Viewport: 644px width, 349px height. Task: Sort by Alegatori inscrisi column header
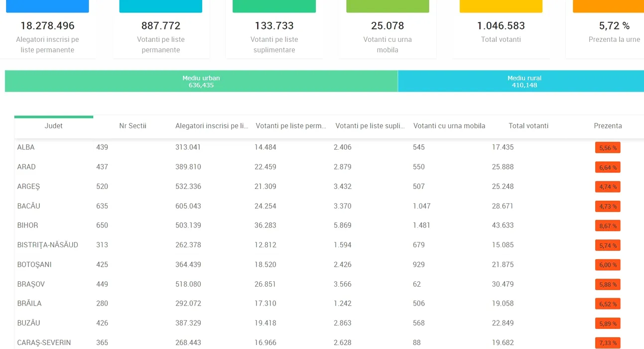coord(212,126)
